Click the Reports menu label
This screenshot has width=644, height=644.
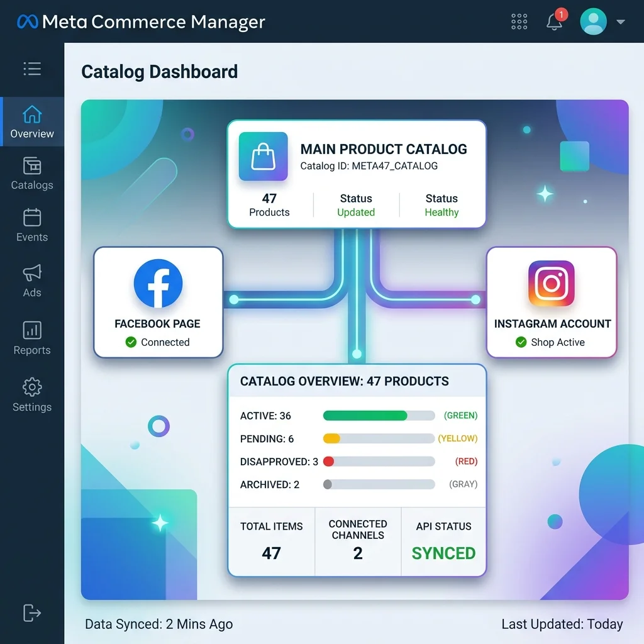click(x=32, y=350)
